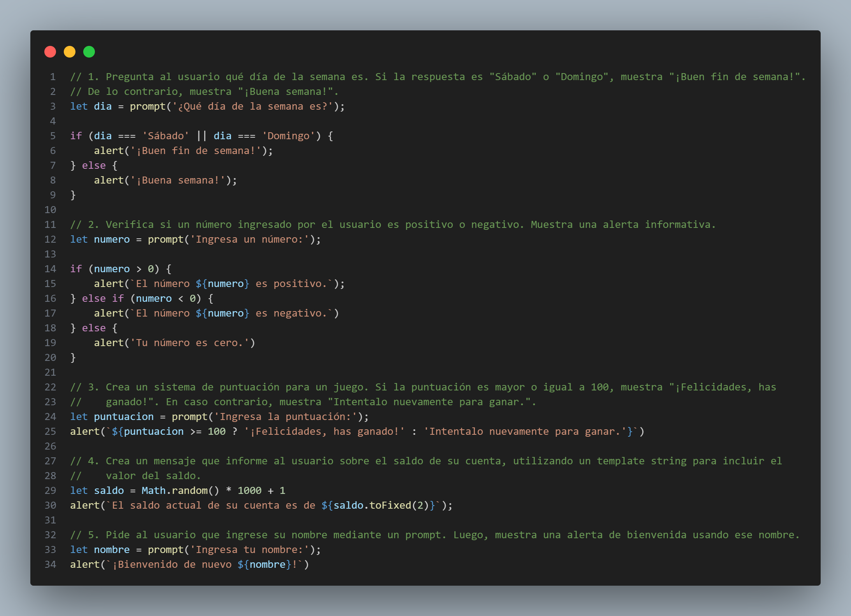851x616 pixels.
Task: Click 'es positivo.' template text on line 15
Action: (x=291, y=284)
